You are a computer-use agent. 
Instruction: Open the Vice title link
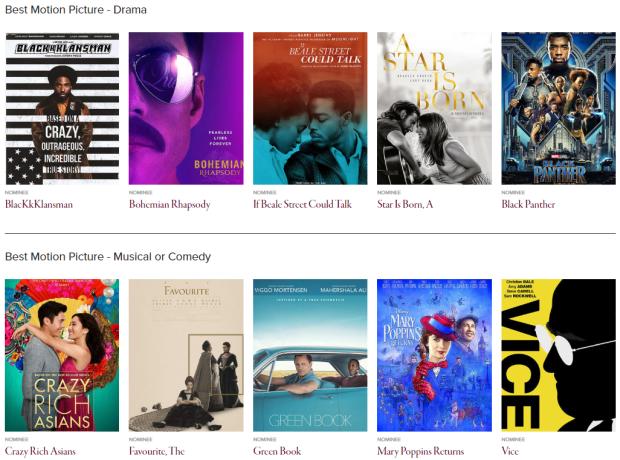[510, 451]
